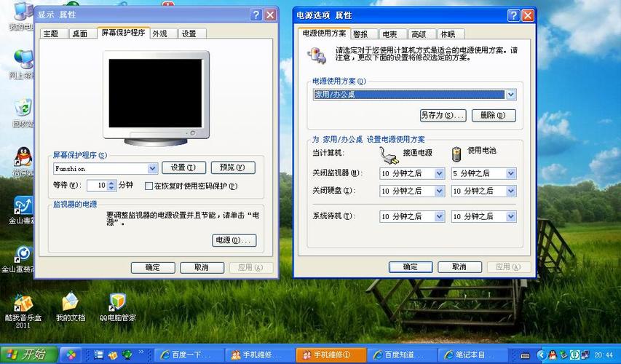Open QQ penguin icon in system tray

pos(552,355)
